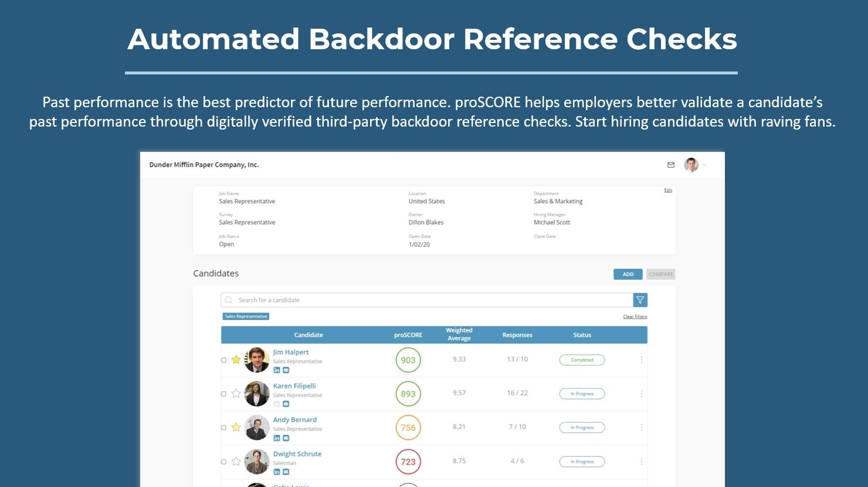Click Andy Bernard's 756 proSCORE circle

tap(408, 428)
